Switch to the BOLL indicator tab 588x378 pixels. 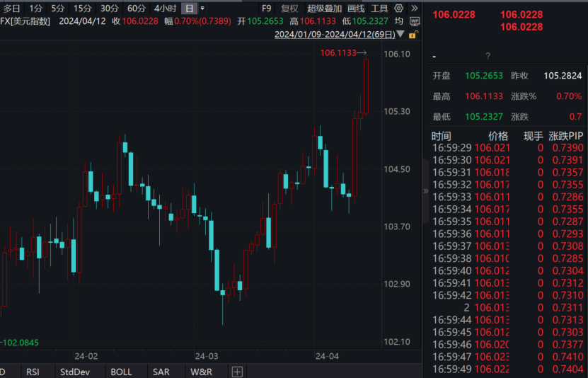coord(121,372)
